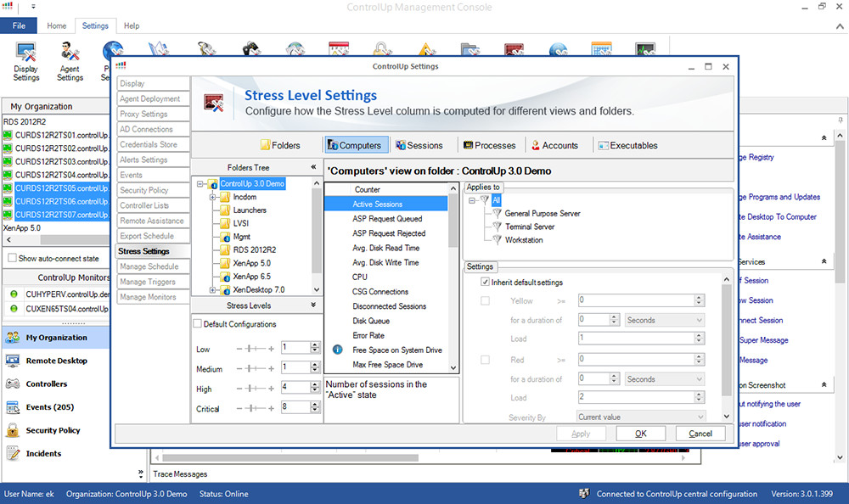This screenshot has width=849, height=504.
Task: Collapse the Folders Tree panel
Action: 313,167
